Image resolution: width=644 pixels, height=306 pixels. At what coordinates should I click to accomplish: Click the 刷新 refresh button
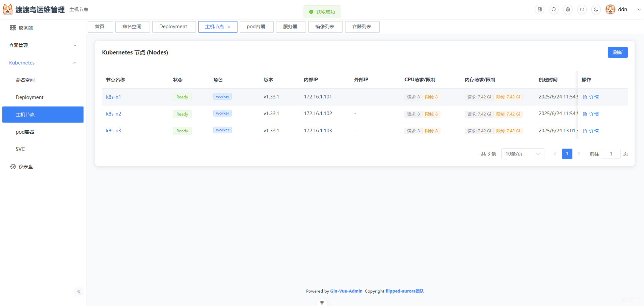point(618,52)
